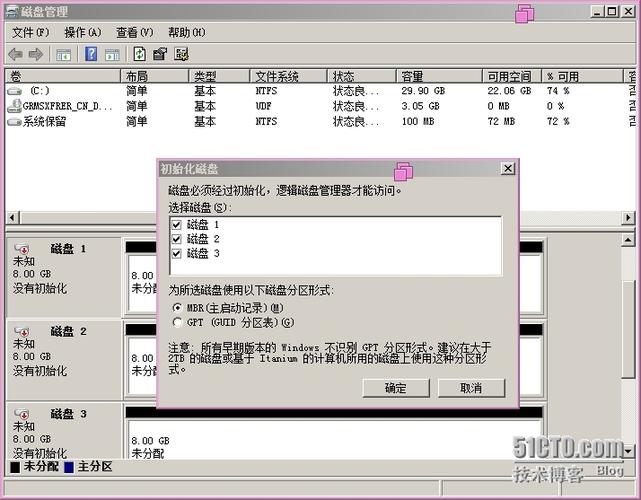
Task: Click the disk pane scroll-down arrow
Action: 628,451
